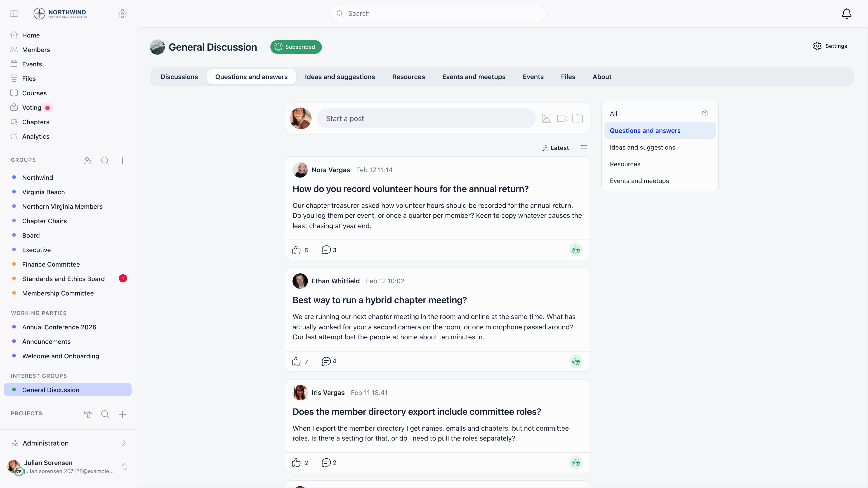The height and width of the screenshot is (488, 868).
Task: Open Courses in sidebar
Action: (x=68, y=93)
